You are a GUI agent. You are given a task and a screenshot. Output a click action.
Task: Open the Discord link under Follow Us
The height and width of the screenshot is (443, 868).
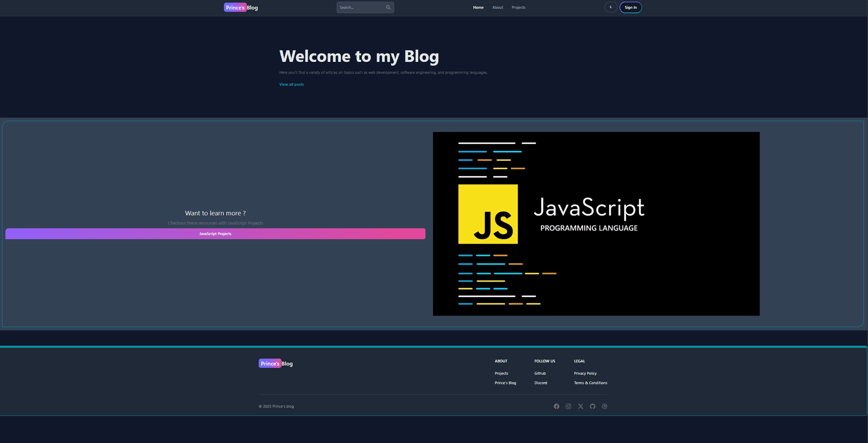coord(541,383)
